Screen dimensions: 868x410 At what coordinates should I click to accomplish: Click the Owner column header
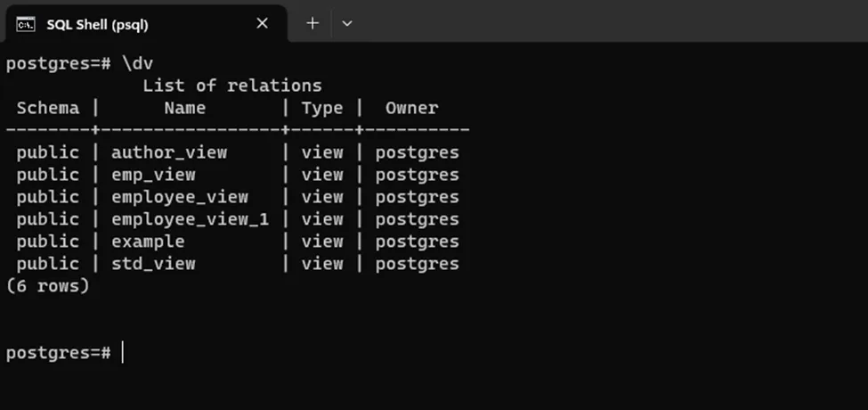click(x=412, y=108)
